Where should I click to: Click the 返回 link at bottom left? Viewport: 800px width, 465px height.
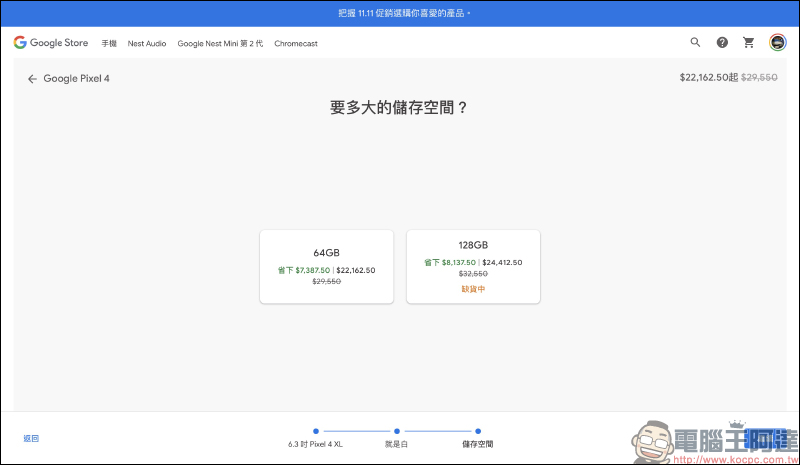point(31,438)
